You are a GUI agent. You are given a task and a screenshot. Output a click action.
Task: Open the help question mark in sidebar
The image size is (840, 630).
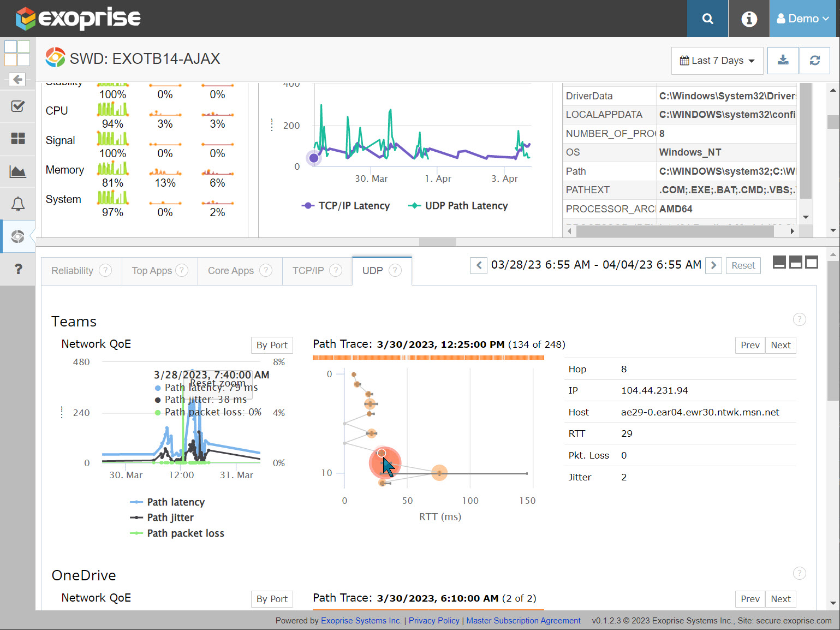(17, 269)
